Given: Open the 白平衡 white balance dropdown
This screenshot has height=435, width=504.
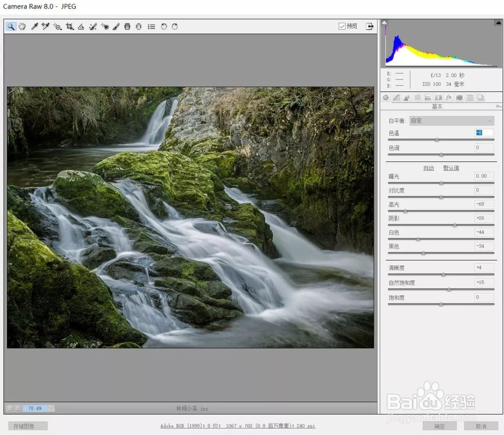Looking at the screenshot, I should [452, 121].
